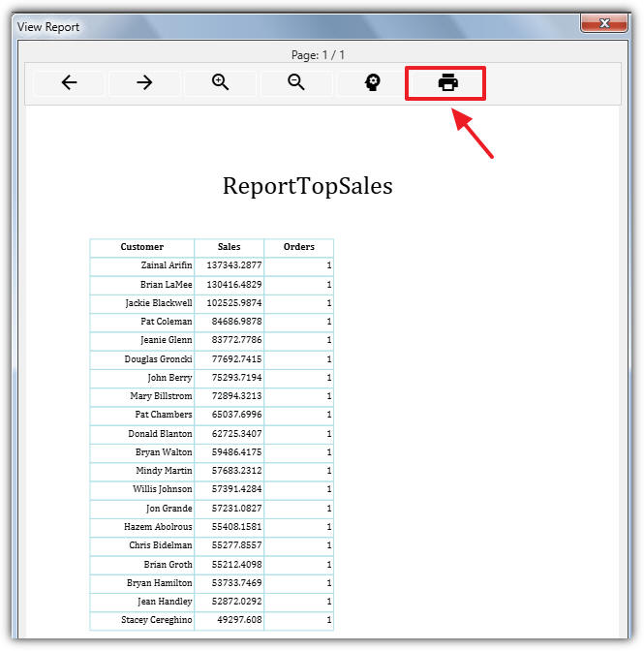Select the Hazem Abolrous customer cell
The height and width of the screenshot is (651, 644).
pyautogui.click(x=142, y=528)
